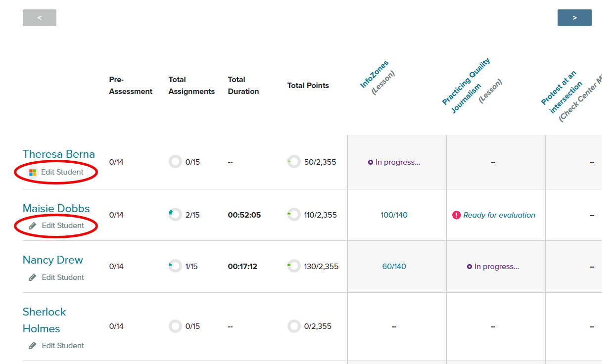
Task: Open Nancy Drew's 60/140 InfoZones score
Action: coord(394,267)
